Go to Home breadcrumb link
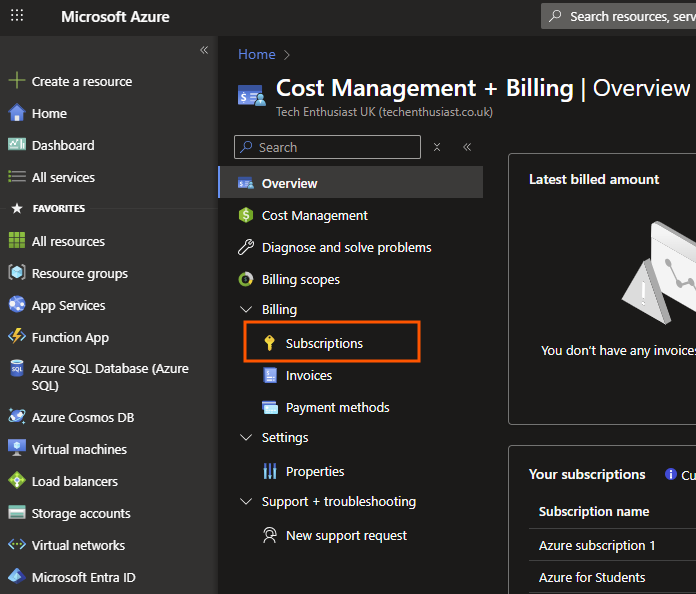 tap(256, 54)
